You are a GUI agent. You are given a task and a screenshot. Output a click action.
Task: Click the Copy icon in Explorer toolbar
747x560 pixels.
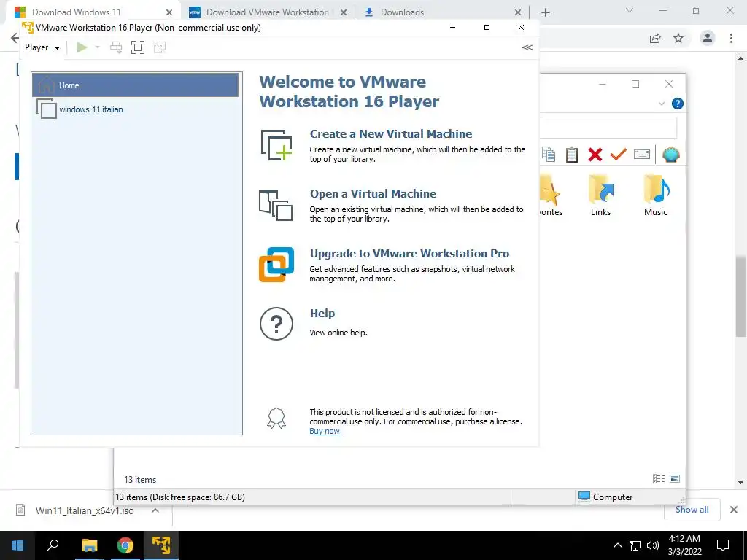click(549, 155)
